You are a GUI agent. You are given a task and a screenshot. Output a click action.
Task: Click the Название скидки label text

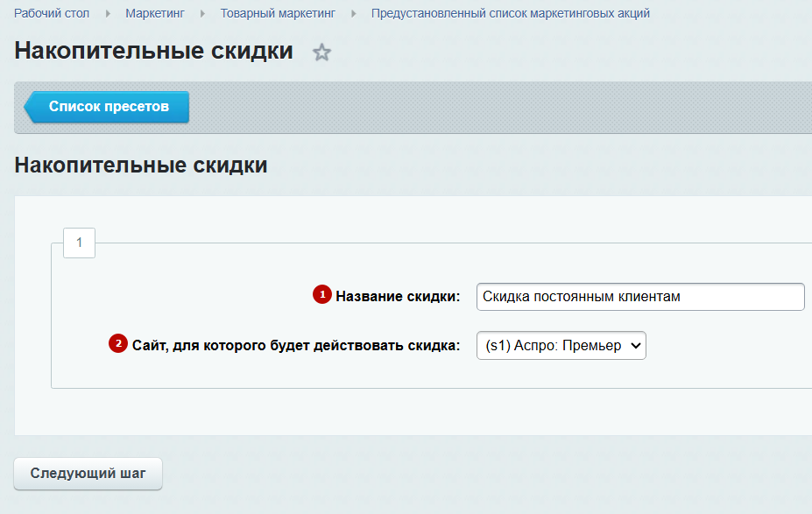(398, 296)
